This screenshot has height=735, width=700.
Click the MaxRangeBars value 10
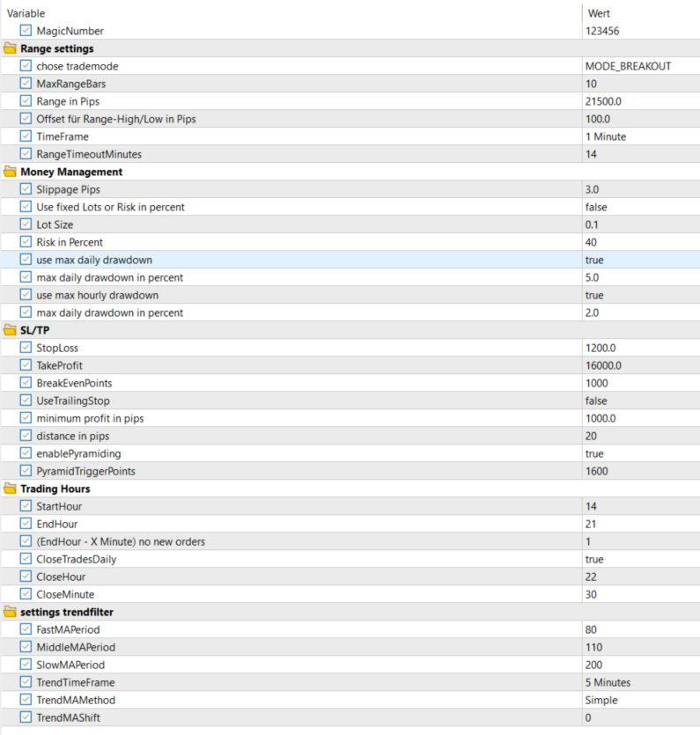point(591,84)
